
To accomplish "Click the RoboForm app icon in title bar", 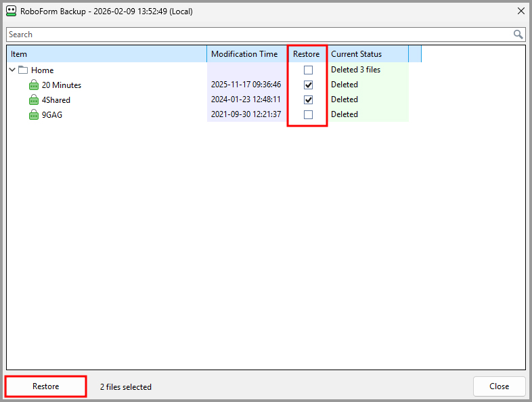I will point(11,11).
